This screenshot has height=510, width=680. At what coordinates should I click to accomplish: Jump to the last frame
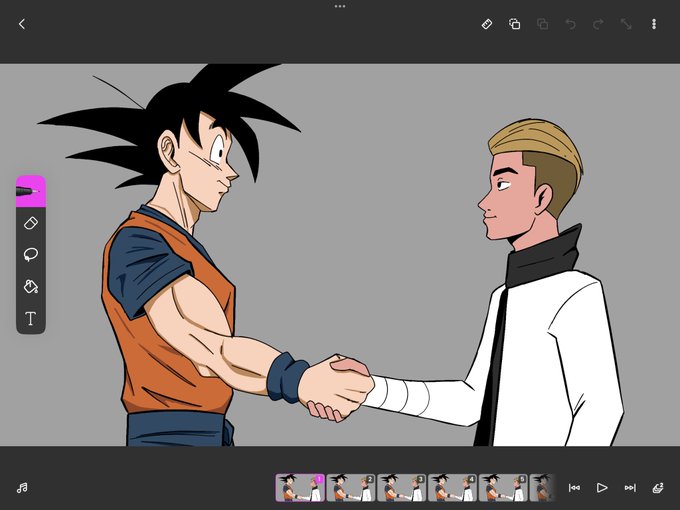[630, 488]
